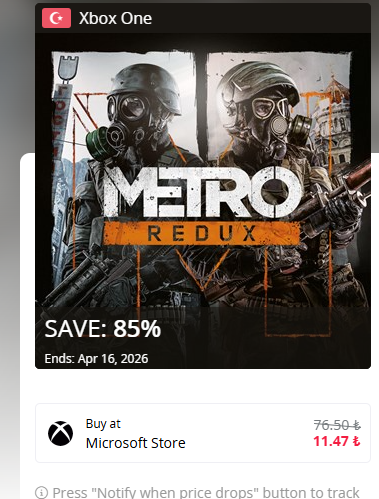Open the Buy at Microsoft Store offer

203,433
